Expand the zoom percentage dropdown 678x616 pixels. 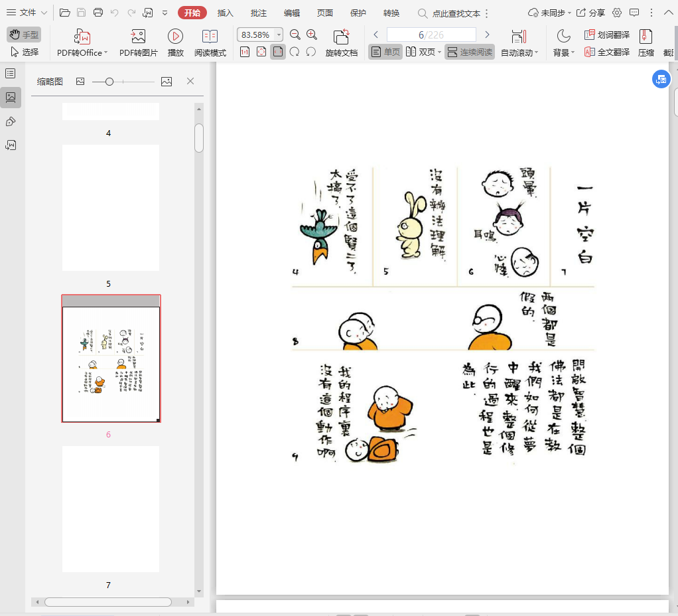click(x=279, y=35)
